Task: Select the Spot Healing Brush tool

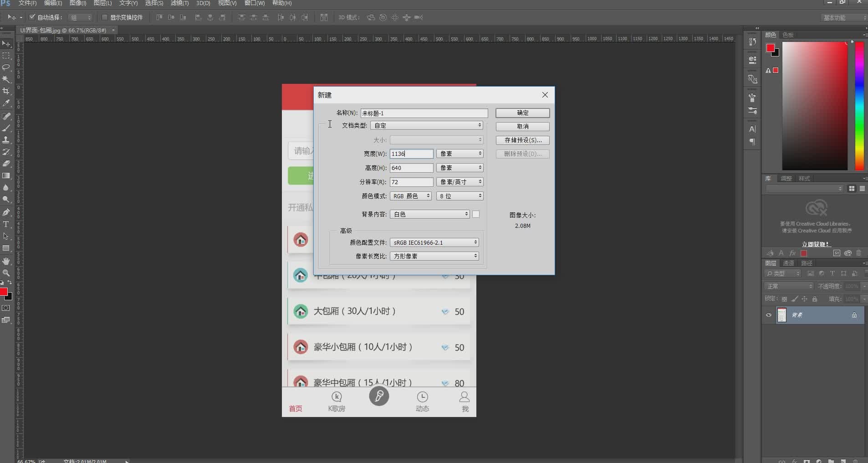Action: 6,116
